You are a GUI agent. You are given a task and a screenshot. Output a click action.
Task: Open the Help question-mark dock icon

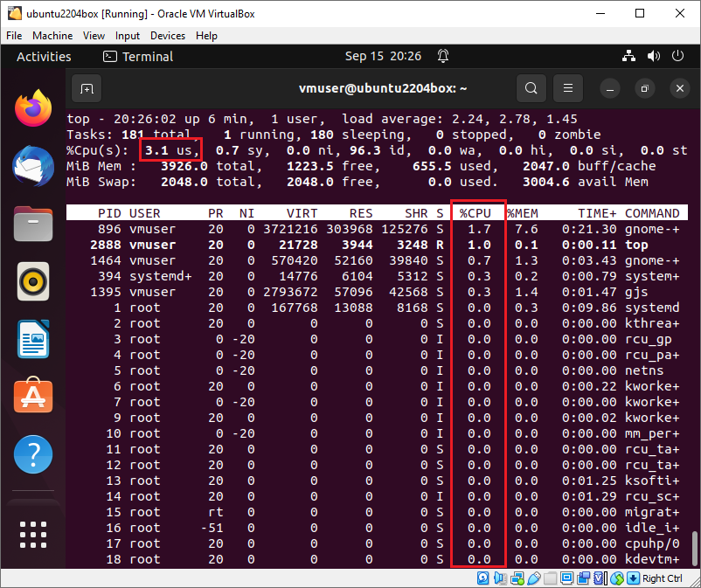point(33,454)
